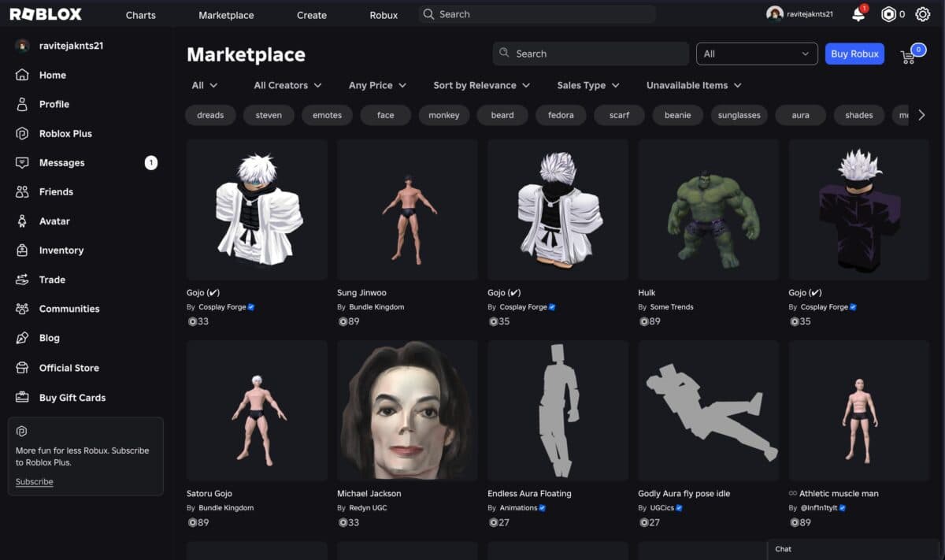Click ravitejaknts21 username in the sidebar
The image size is (945, 560).
tap(72, 46)
